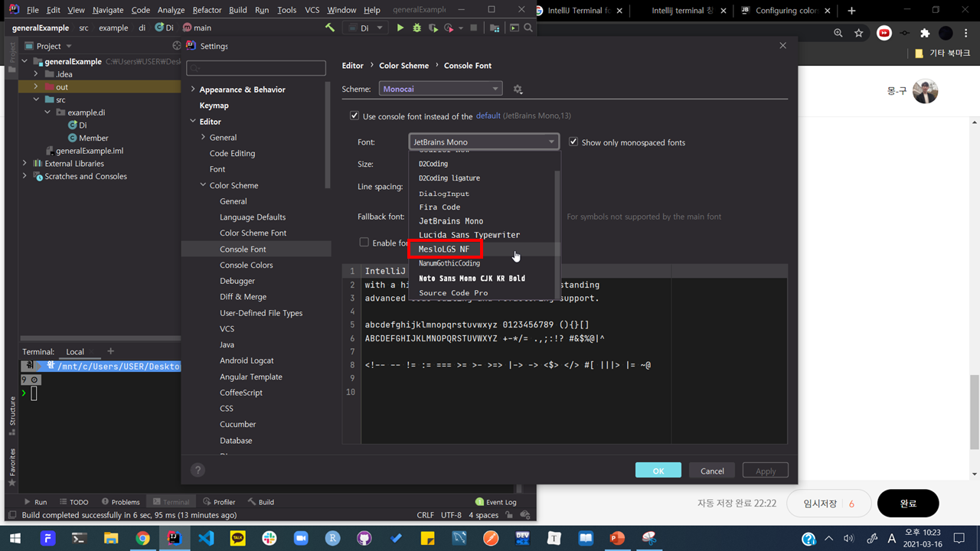Click the Settings search input field
980x551 pixels.
click(x=256, y=68)
